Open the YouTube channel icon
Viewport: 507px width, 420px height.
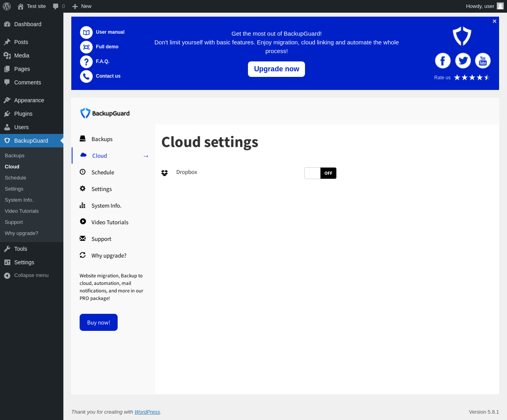click(x=483, y=61)
